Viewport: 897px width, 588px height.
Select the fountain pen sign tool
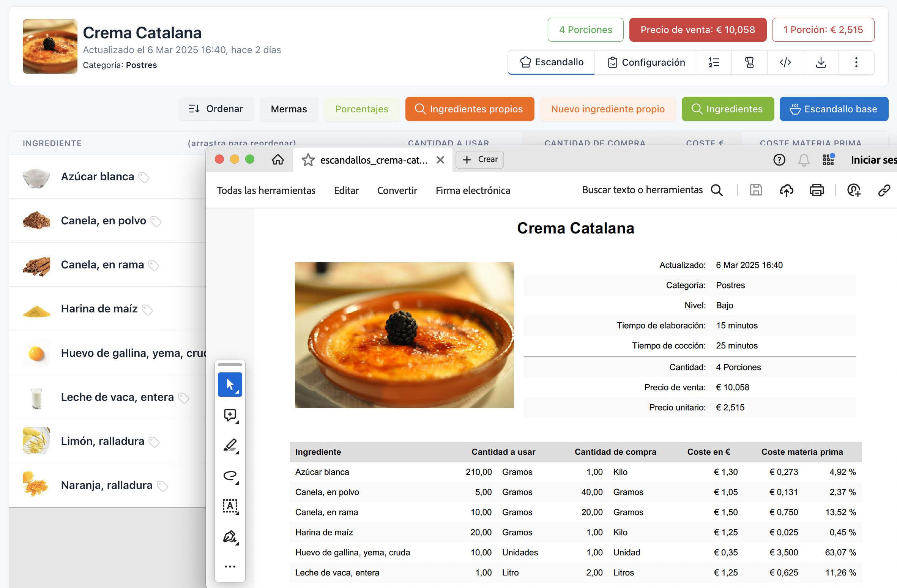[230, 537]
